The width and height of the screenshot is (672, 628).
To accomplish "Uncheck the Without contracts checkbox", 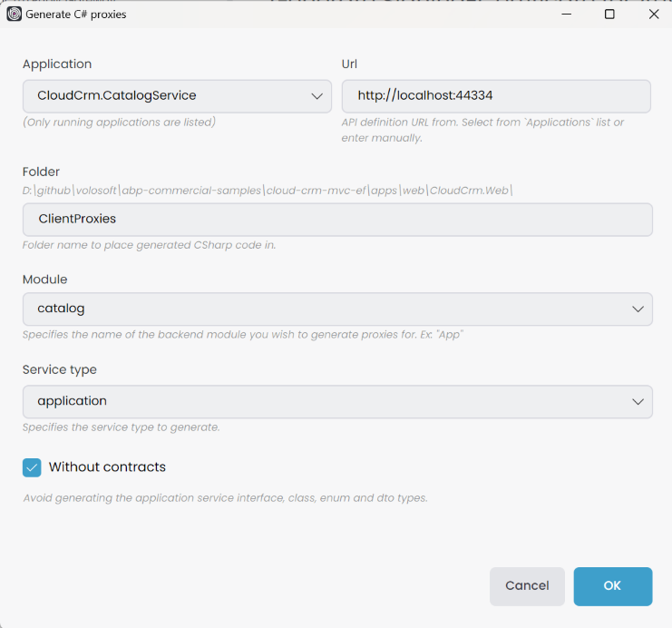I will pos(32,467).
